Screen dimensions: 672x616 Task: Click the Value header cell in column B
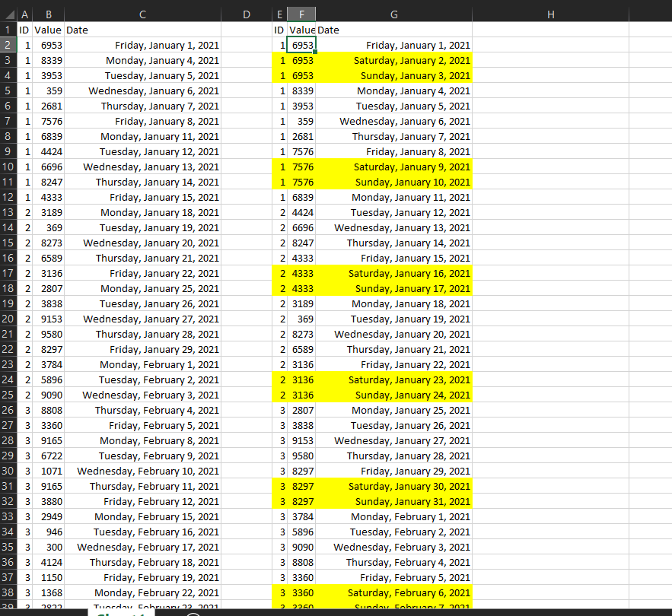tap(49, 30)
